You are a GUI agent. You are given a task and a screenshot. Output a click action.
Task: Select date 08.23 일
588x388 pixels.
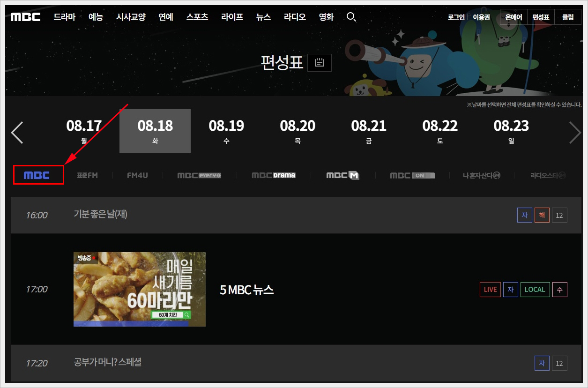pos(511,131)
